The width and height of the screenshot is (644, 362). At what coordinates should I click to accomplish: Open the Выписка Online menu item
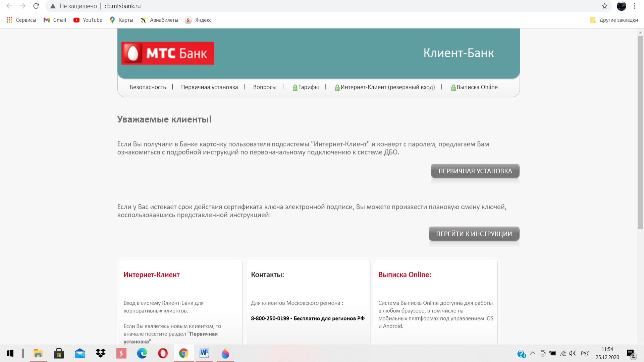(x=474, y=87)
